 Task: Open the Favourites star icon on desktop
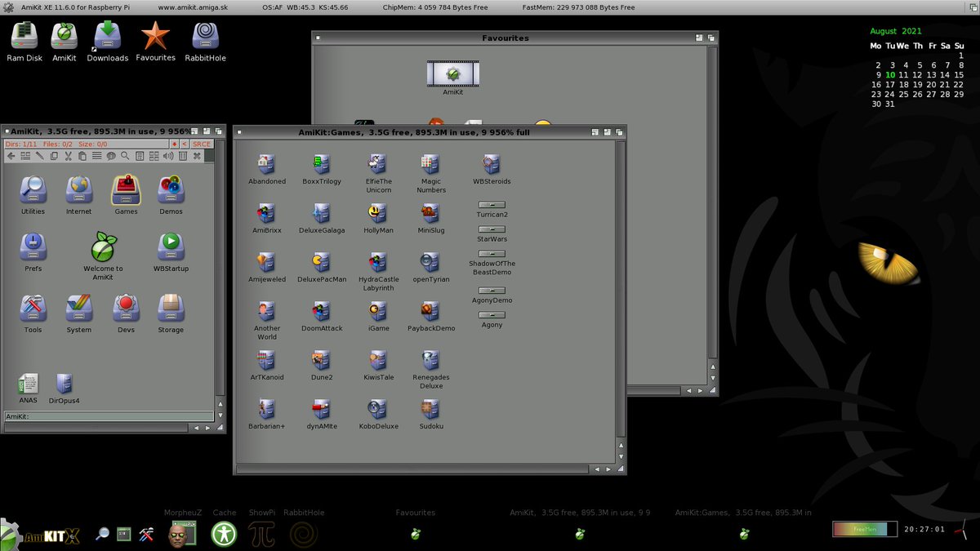coord(155,42)
